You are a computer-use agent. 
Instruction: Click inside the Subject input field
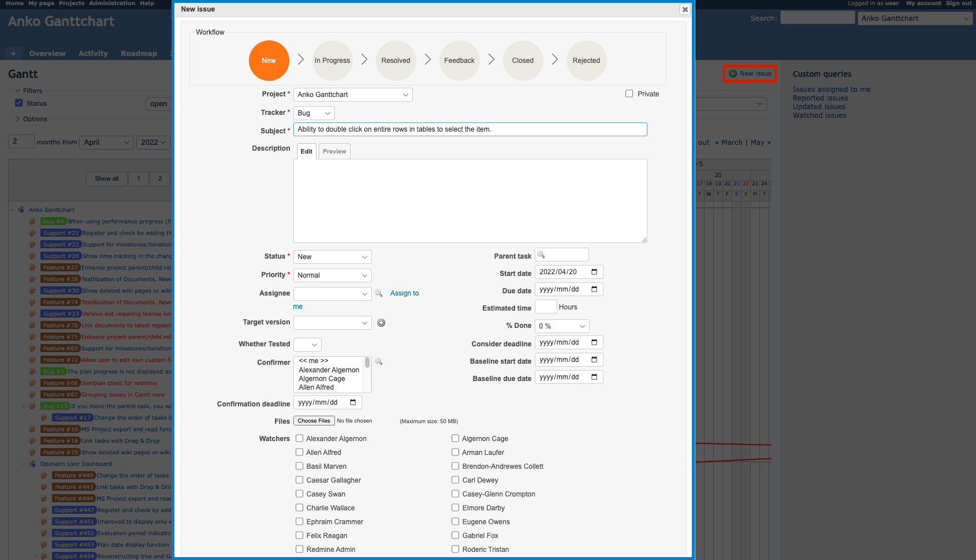pos(470,129)
